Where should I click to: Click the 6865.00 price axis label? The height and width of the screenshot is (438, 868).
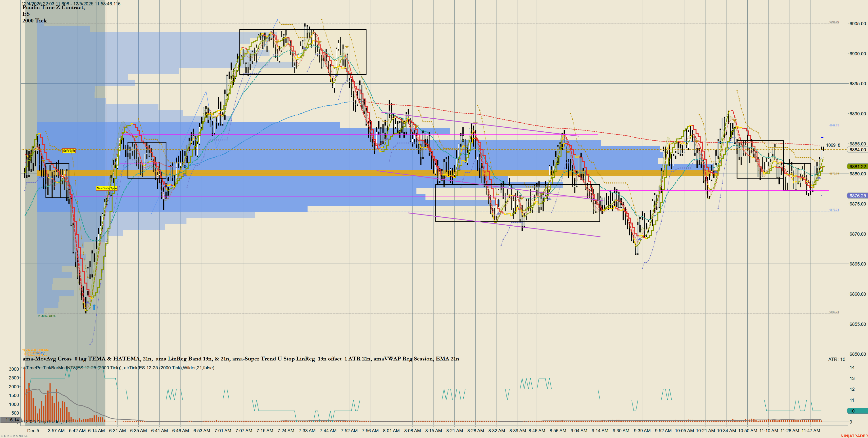(858, 264)
